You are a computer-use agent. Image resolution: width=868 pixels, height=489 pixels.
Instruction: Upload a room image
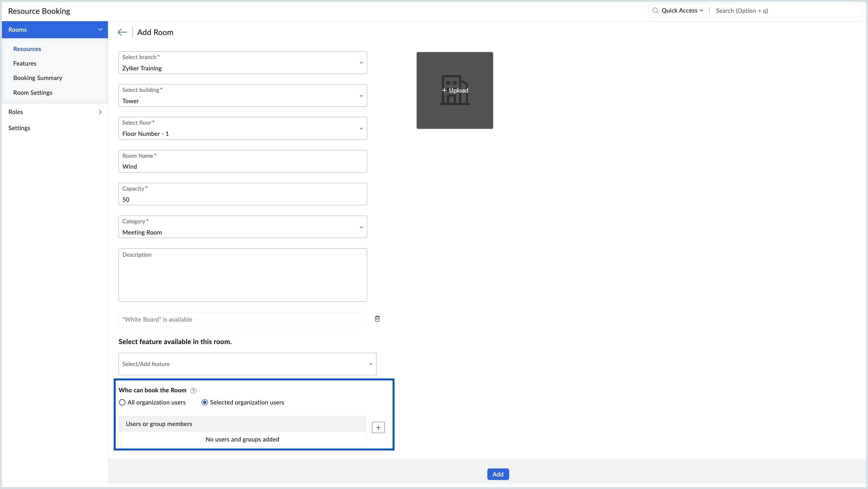(x=455, y=90)
